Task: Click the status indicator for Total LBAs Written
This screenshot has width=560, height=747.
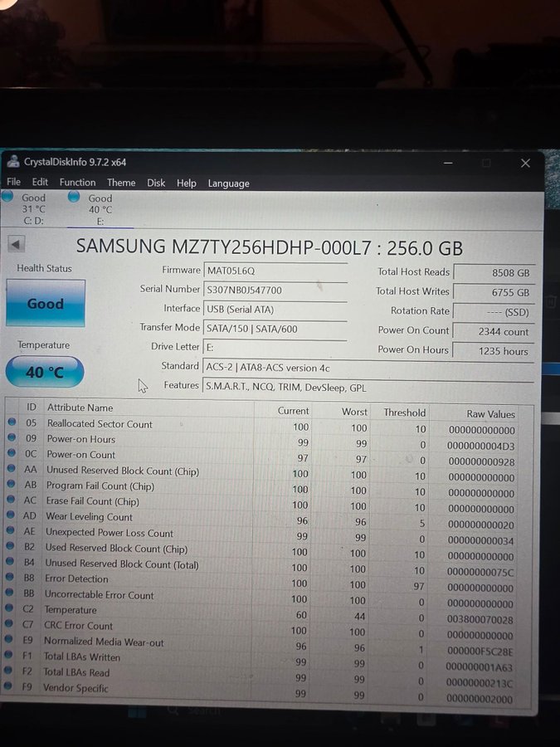Action: point(11,657)
